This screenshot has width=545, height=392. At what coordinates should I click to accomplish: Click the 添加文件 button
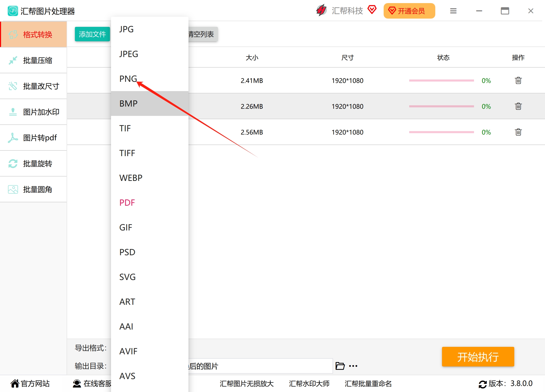click(x=92, y=34)
